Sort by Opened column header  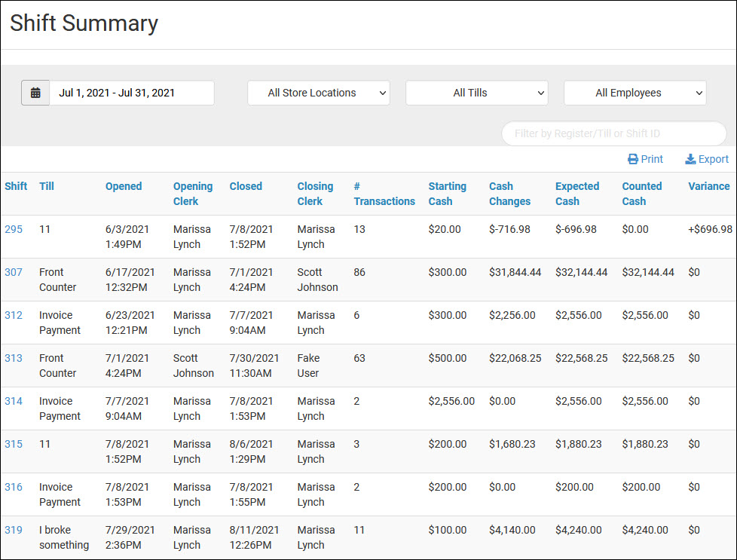[124, 186]
